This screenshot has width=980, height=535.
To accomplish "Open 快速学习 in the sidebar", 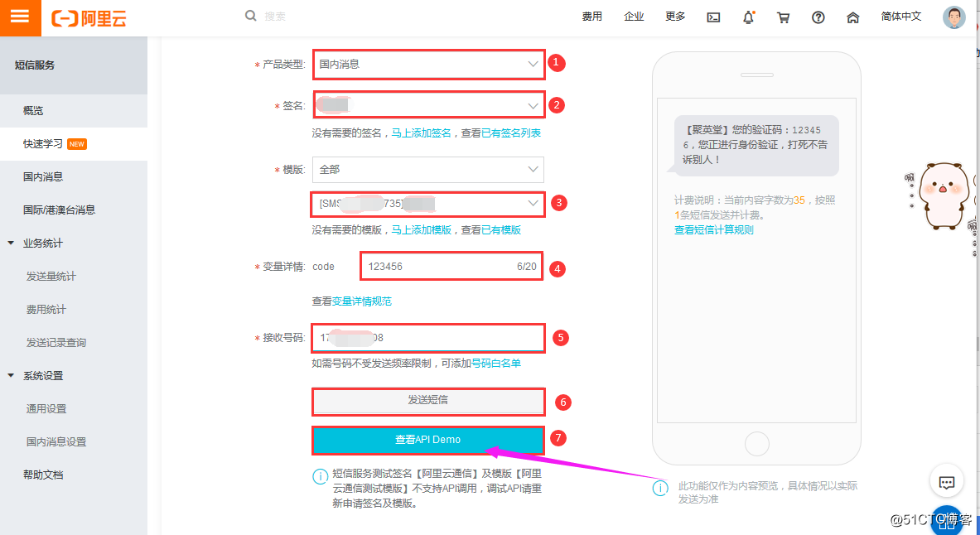I will 74,144.
